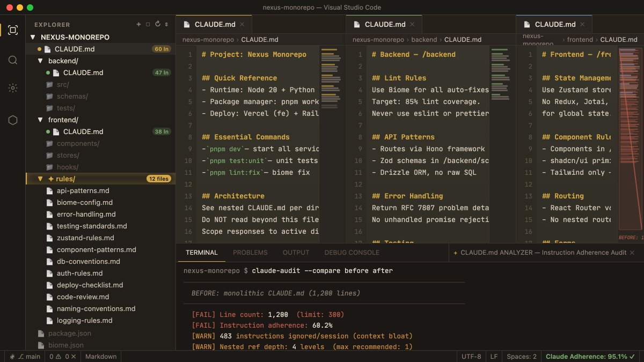Collapse the NEXUS-MONOREPO root tree
644x362 pixels.
tap(33, 38)
